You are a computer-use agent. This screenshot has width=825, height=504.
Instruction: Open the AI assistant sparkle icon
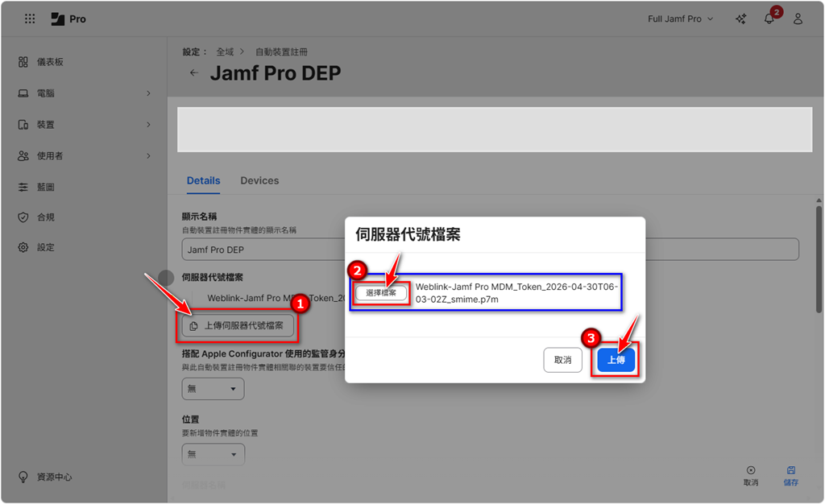(x=740, y=19)
